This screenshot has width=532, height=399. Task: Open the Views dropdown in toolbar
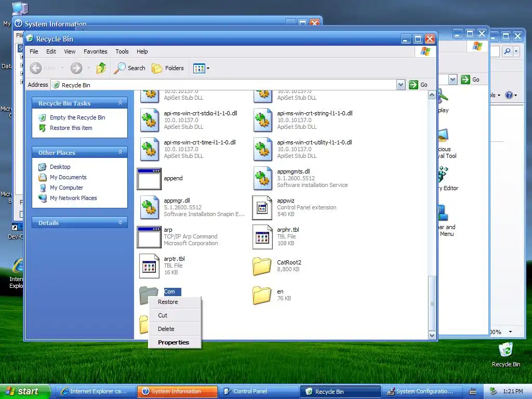[201, 68]
